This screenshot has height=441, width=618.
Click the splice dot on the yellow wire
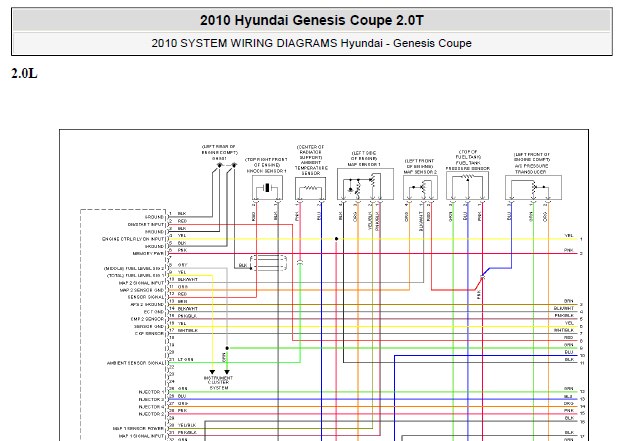click(336, 239)
